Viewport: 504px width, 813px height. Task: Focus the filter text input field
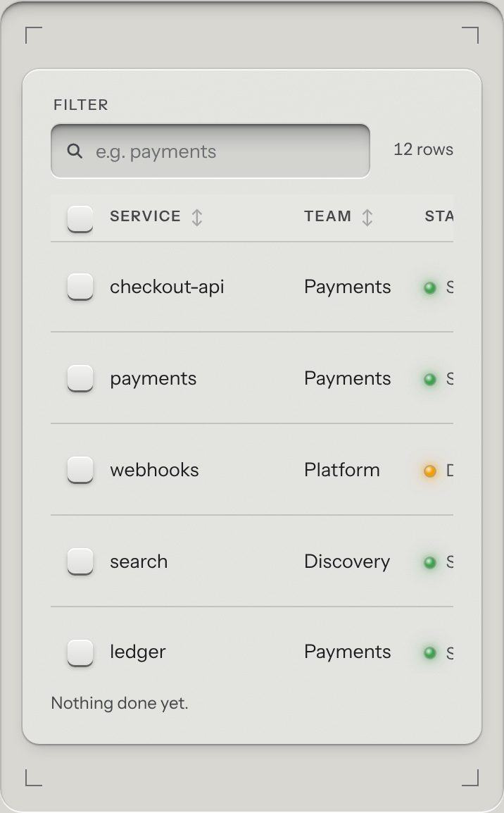pos(210,151)
